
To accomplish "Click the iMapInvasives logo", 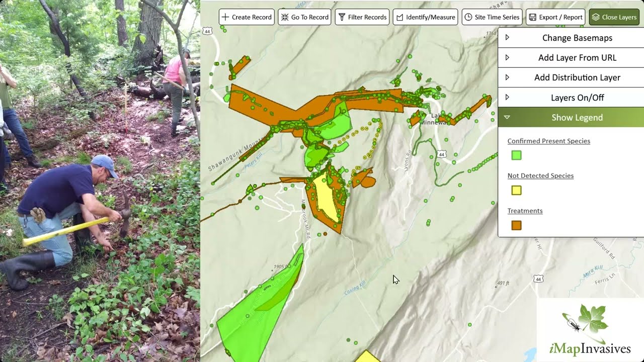I will pyautogui.click(x=590, y=330).
